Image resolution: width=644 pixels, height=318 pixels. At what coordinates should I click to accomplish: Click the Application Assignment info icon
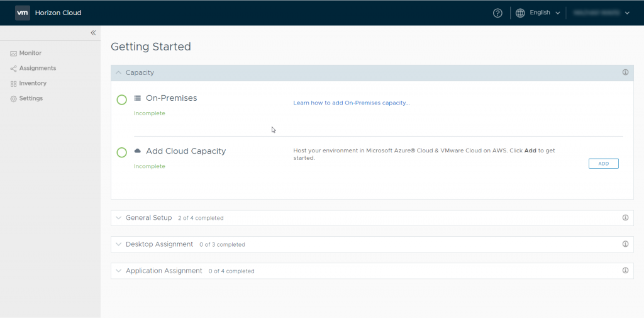625,270
